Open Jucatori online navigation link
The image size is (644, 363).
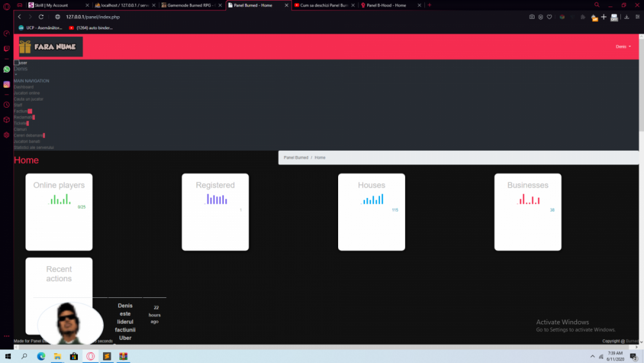(x=27, y=93)
